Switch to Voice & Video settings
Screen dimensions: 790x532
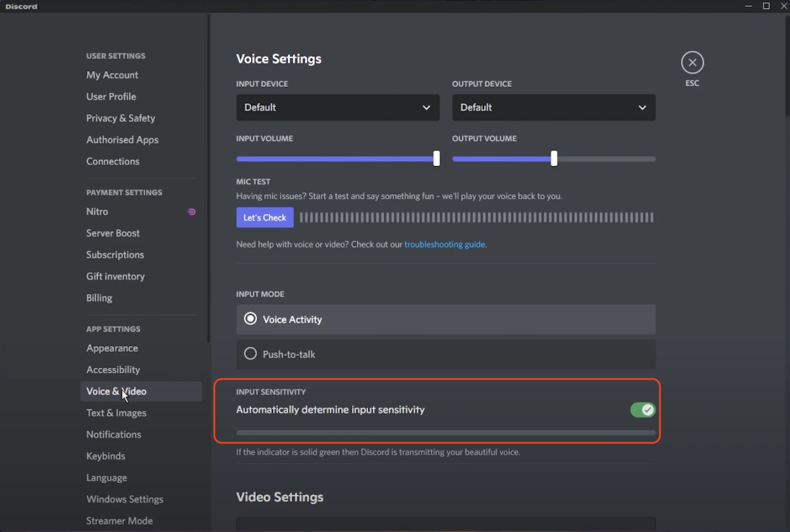click(116, 391)
